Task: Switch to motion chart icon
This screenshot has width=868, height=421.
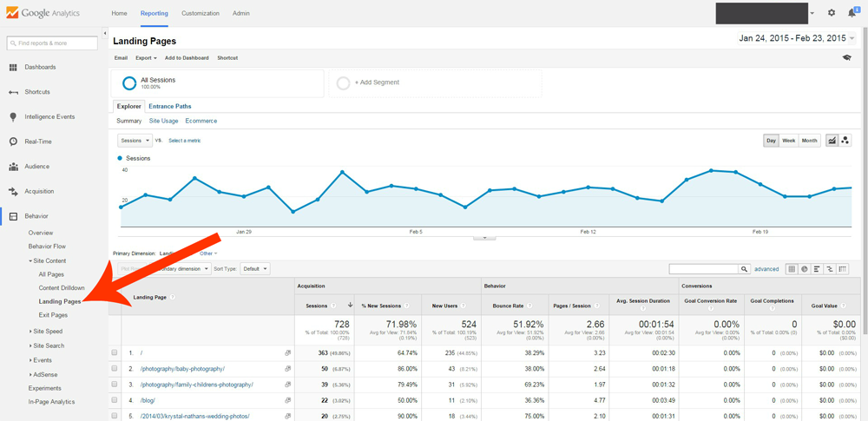Action: [845, 141]
